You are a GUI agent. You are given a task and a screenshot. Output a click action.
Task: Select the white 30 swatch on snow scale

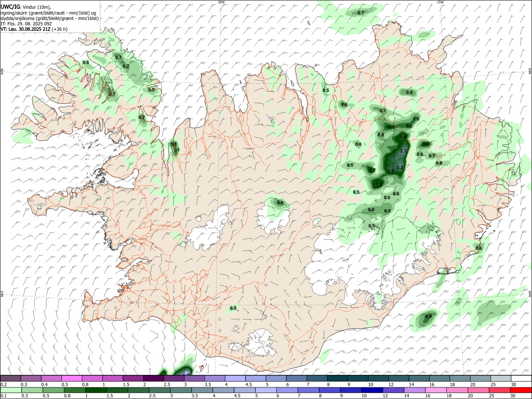click(x=520, y=378)
